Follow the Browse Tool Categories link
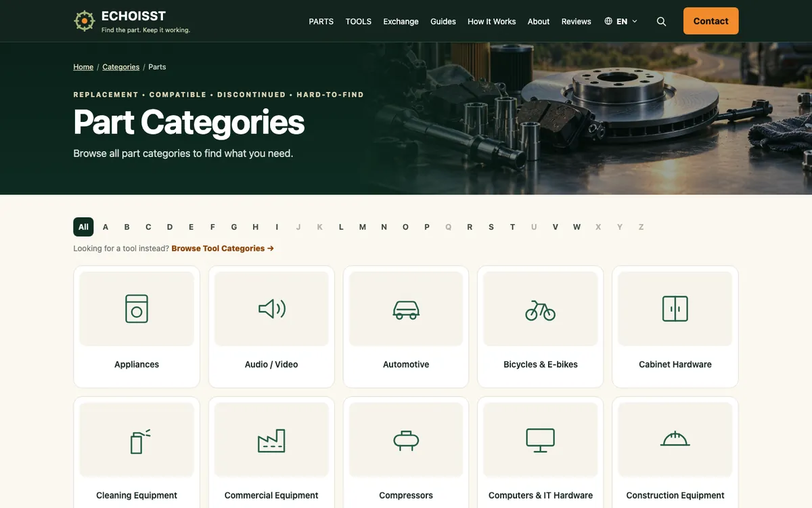 coord(223,249)
